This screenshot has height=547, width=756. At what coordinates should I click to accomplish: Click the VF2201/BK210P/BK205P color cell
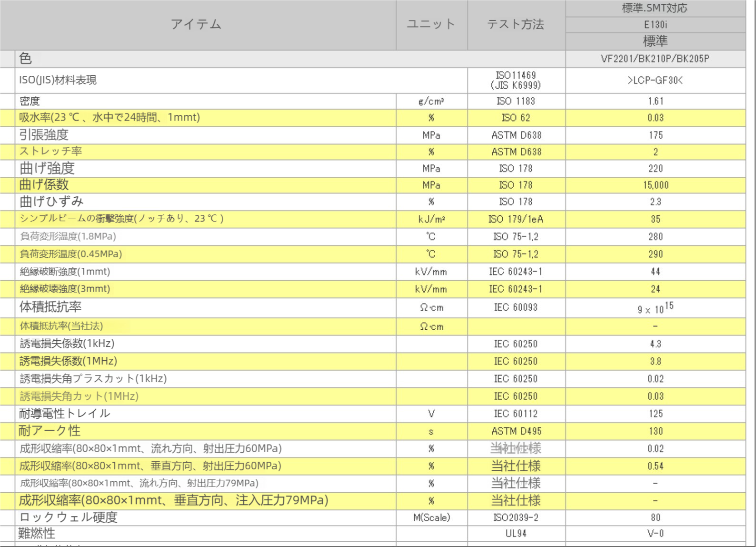click(x=655, y=59)
